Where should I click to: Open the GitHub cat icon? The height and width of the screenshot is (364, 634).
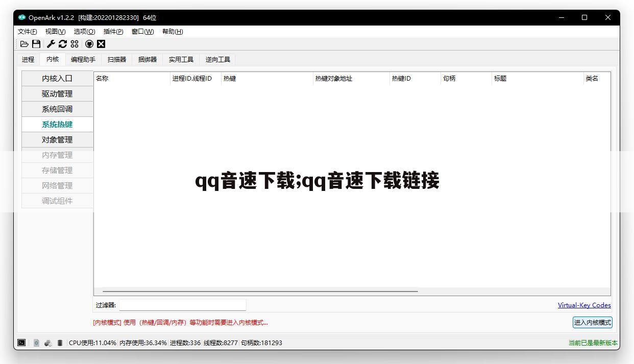click(89, 44)
